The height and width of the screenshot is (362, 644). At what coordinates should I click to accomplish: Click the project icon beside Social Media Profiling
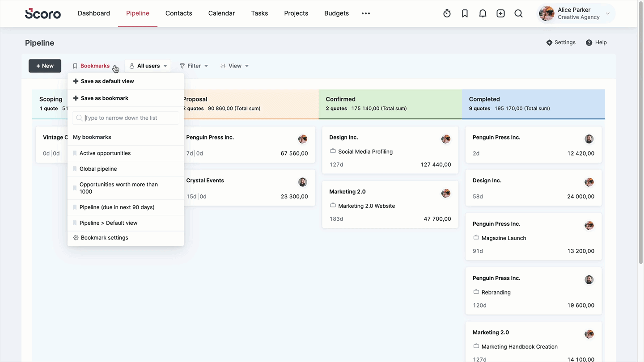(x=333, y=151)
